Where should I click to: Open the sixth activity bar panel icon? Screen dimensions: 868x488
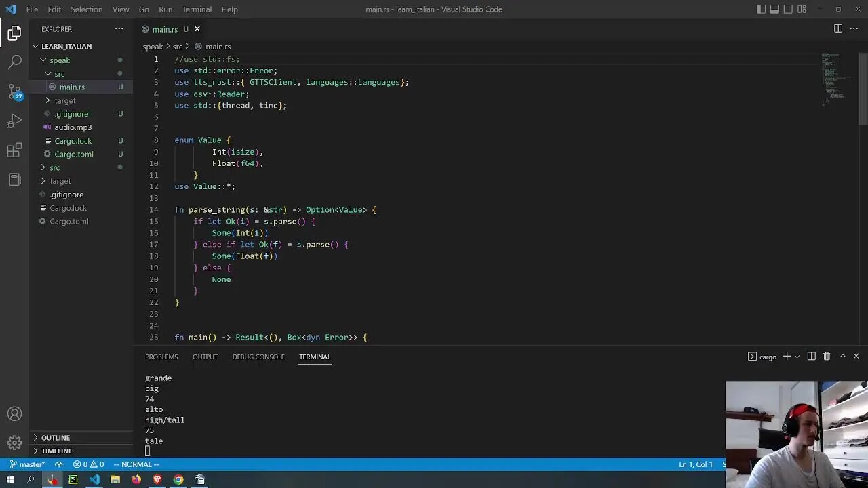click(x=14, y=180)
